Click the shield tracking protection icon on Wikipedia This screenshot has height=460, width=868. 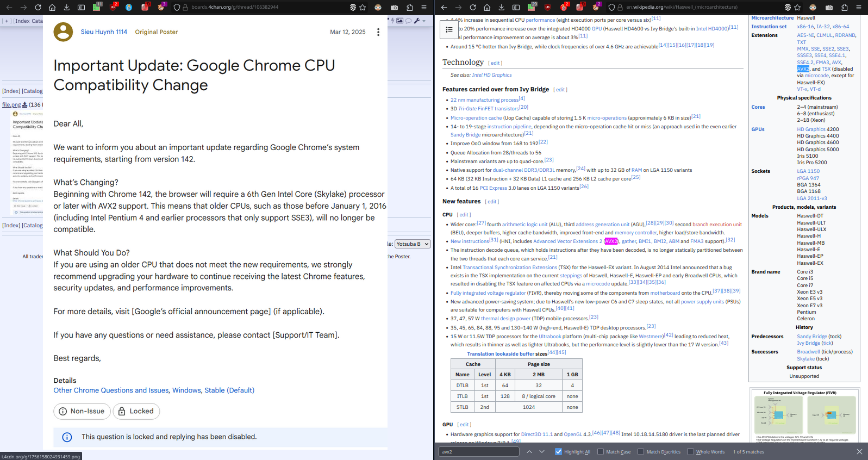pyautogui.click(x=611, y=7)
